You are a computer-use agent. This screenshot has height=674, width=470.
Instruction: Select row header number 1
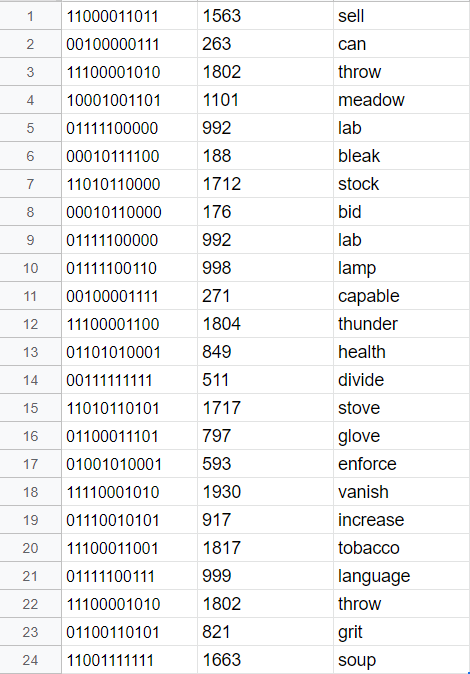click(31, 16)
